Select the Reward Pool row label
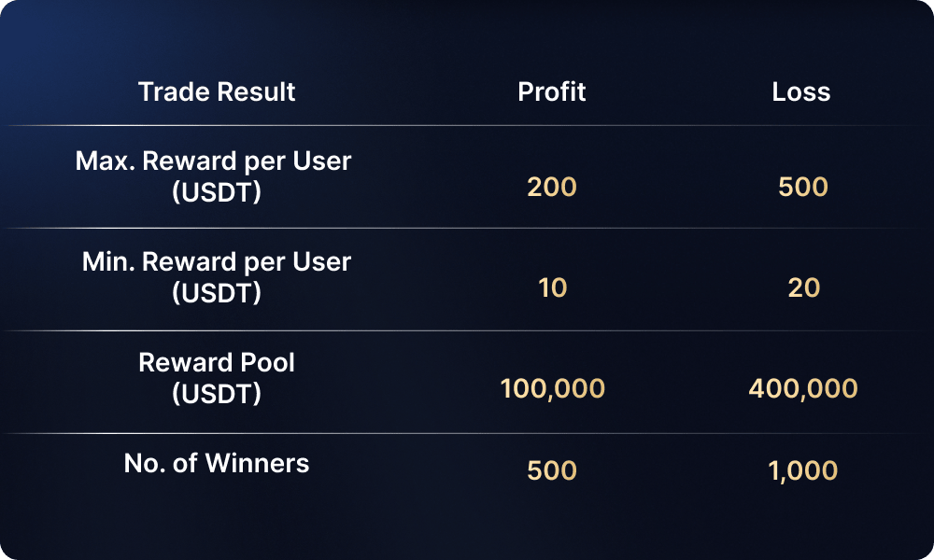This screenshot has height=560, width=934. coord(217,362)
